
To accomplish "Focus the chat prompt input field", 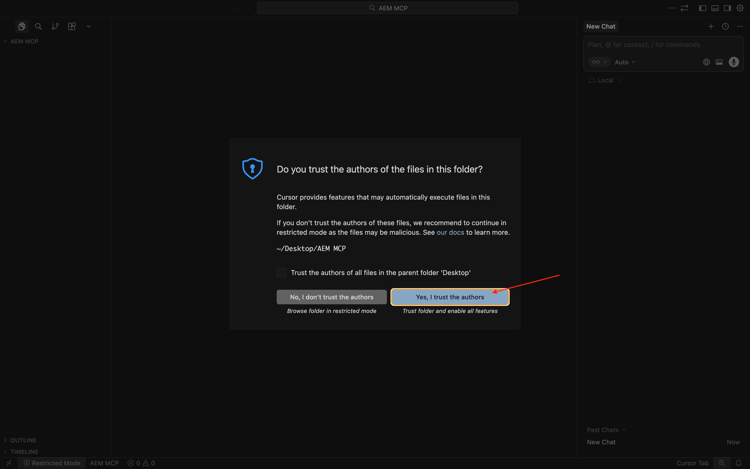I will (x=663, y=44).
